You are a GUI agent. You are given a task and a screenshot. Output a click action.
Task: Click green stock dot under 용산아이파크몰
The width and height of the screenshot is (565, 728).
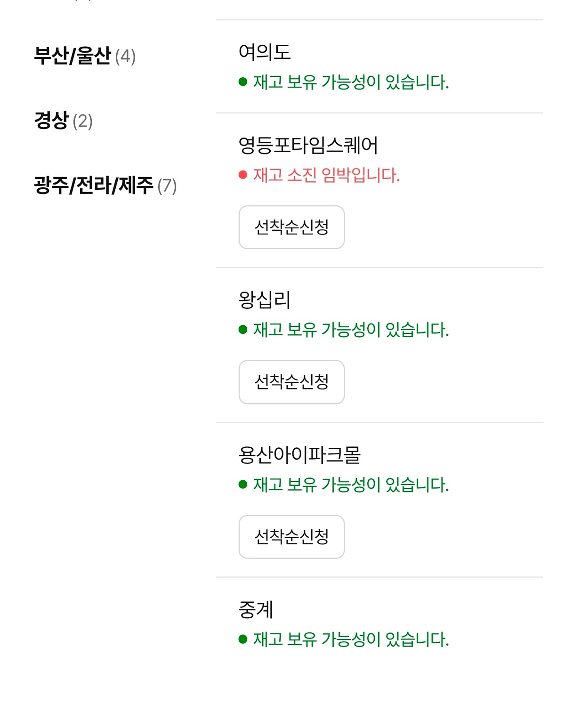click(x=243, y=485)
